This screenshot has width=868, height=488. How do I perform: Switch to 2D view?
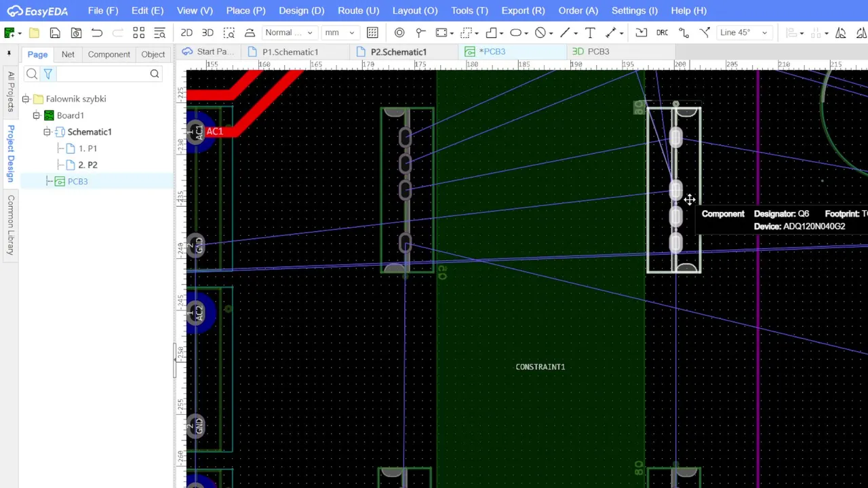[x=186, y=33]
